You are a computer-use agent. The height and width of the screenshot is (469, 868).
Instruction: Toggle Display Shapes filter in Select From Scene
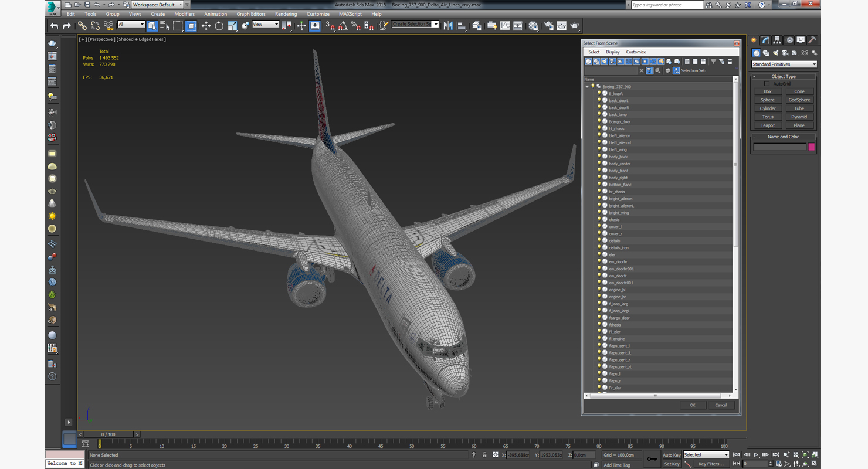(x=596, y=62)
